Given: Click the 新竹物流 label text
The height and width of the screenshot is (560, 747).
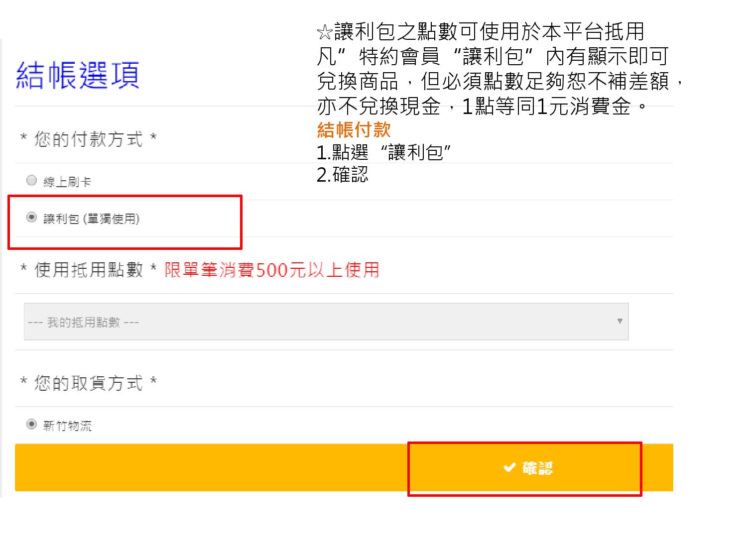Looking at the screenshot, I should coord(67,426).
